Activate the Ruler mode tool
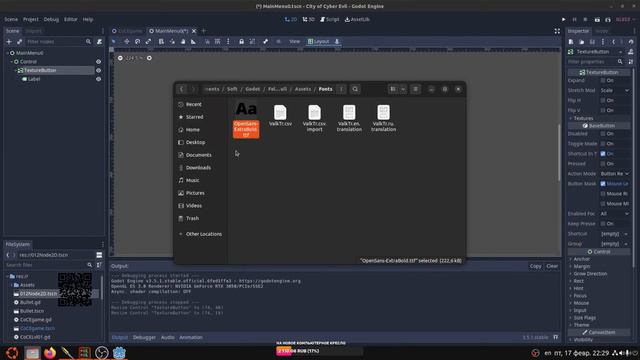The height and width of the screenshot is (360, 640). pyautogui.click(x=193, y=42)
